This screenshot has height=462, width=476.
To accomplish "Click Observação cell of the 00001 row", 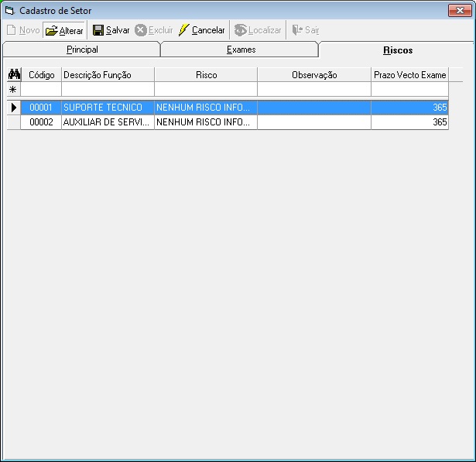I will (x=314, y=108).
